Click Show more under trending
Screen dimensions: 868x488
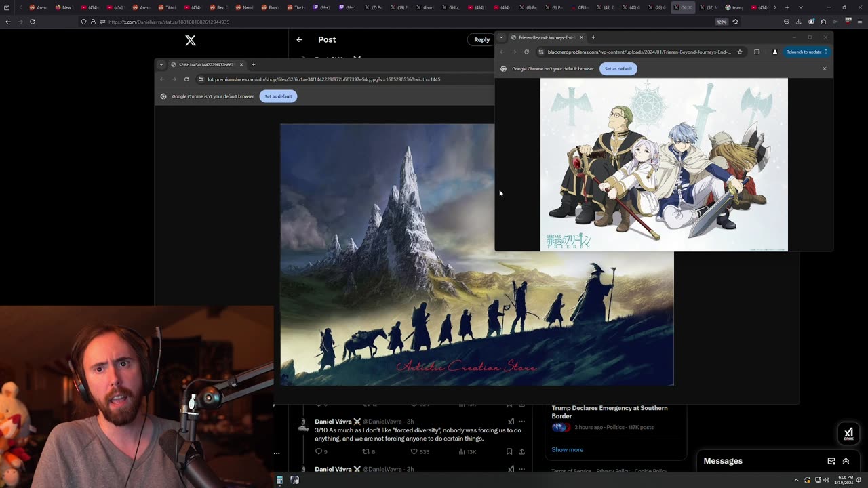pyautogui.click(x=567, y=449)
